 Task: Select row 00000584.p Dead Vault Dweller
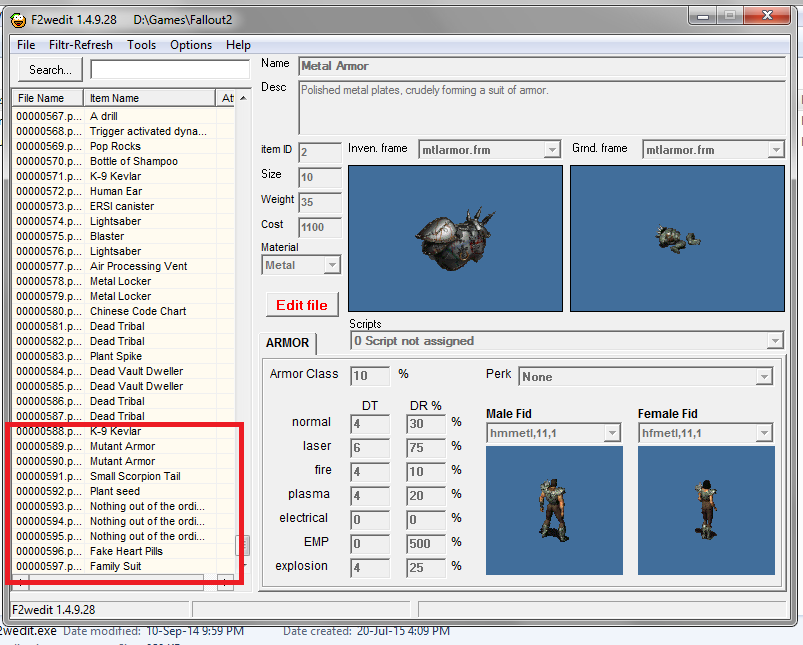point(123,371)
